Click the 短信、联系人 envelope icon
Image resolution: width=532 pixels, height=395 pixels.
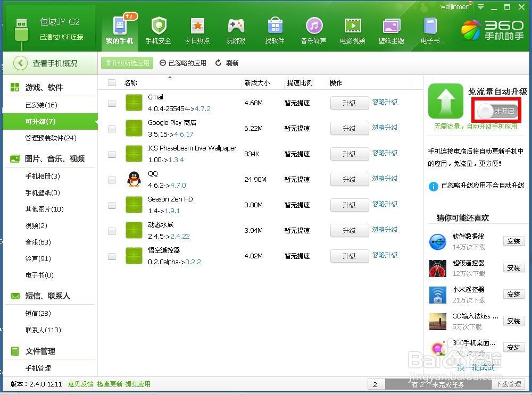[15, 296]
